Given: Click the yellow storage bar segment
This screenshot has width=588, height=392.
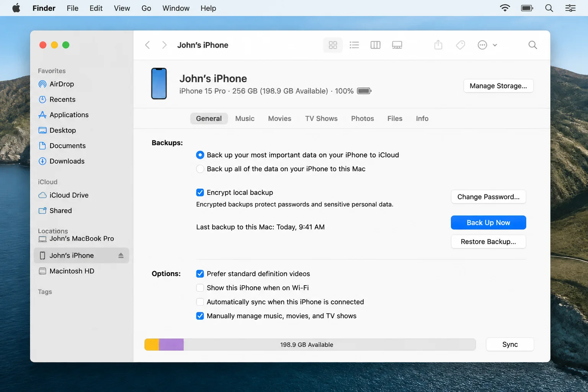Looking at the screenshot, I should [152, 345].
